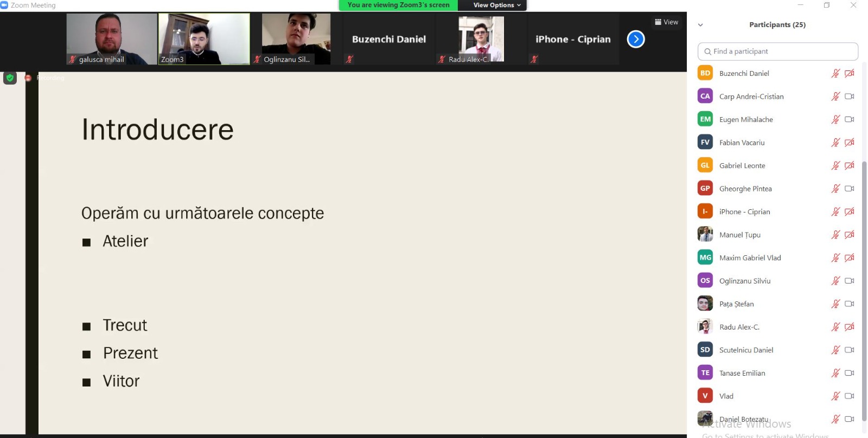Click the BD avatar for Buzenchi Daniel

705,73
